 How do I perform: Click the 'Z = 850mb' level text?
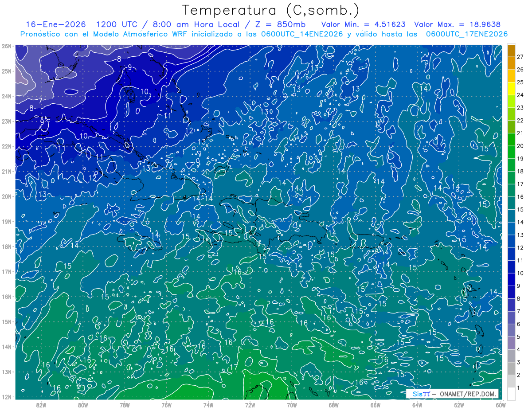click(278, 24)
